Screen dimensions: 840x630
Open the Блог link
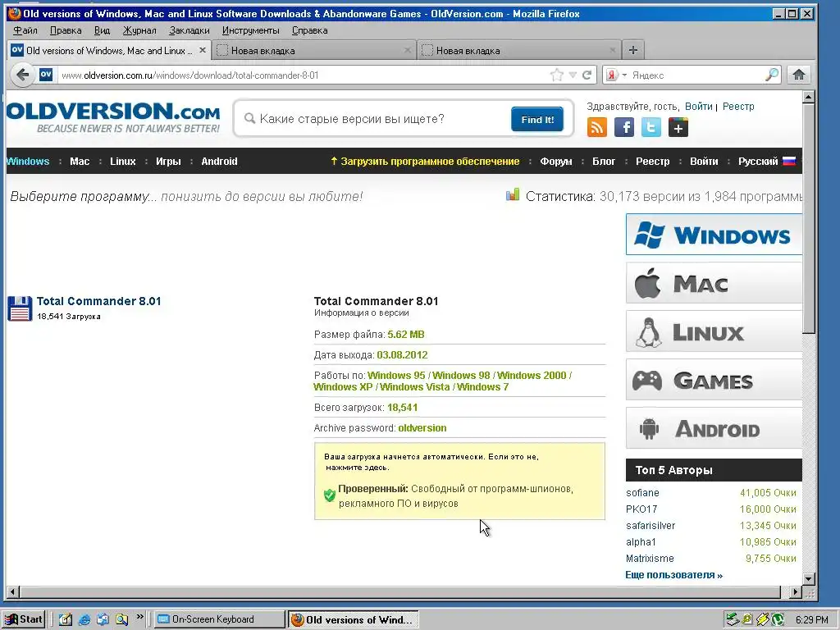[604, 162]
